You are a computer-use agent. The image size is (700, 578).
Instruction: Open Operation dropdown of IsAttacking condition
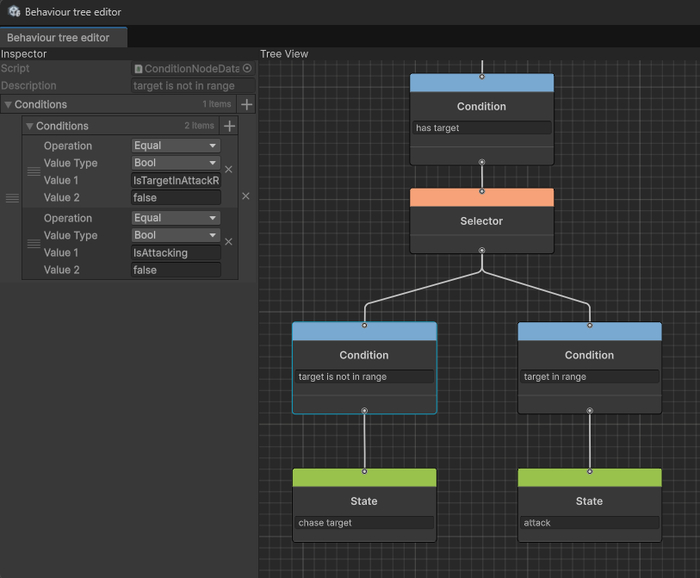(x=175, y=218)
